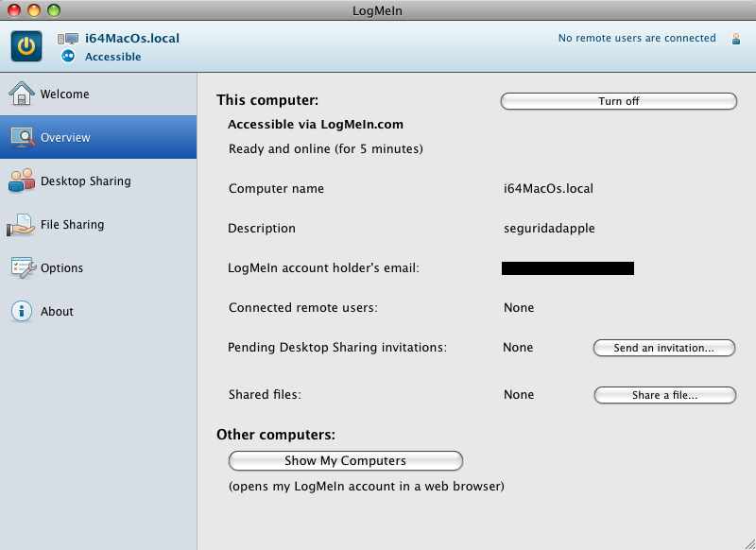The image size is (756, 550).
Task: Click the globe icon beside Accessible
Action: (66, 55)
